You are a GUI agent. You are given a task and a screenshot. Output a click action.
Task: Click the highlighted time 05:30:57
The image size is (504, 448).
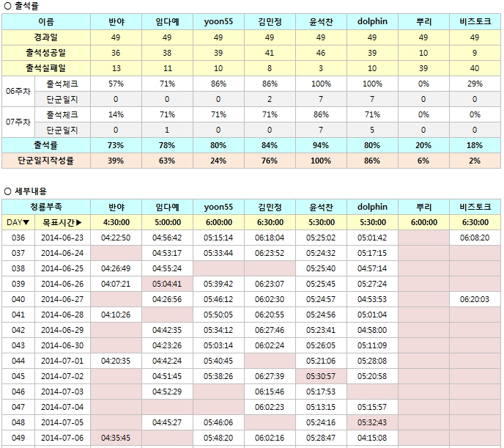(321, 376)
